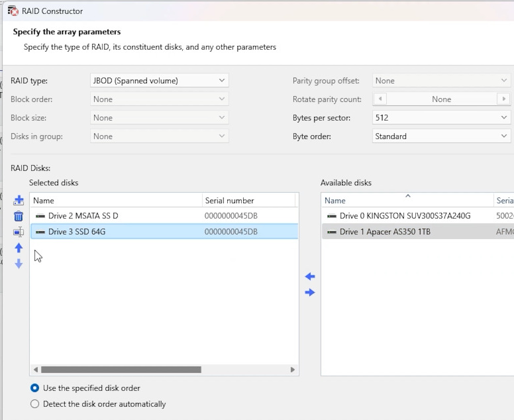This screenshot has height=420, width=514.
Task: Click right arrow to remove disk from selection
Action: tap(310, 292)
